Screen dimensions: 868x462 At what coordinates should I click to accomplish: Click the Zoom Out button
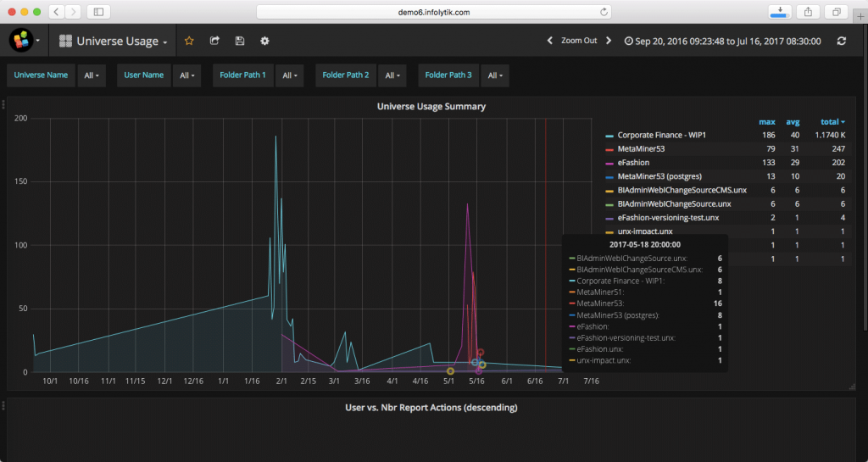pyautogui.click(x=579, y=41)
